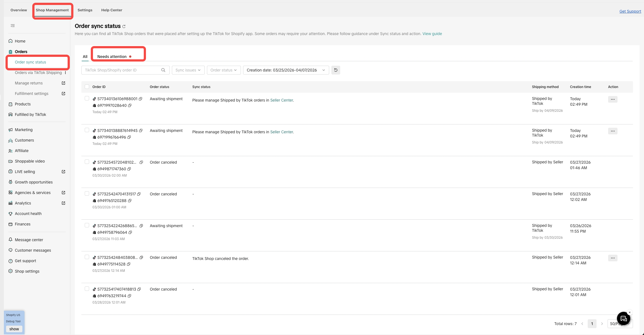Copy TikTok order ID 577340136106988001

click(x=140, y=99)
